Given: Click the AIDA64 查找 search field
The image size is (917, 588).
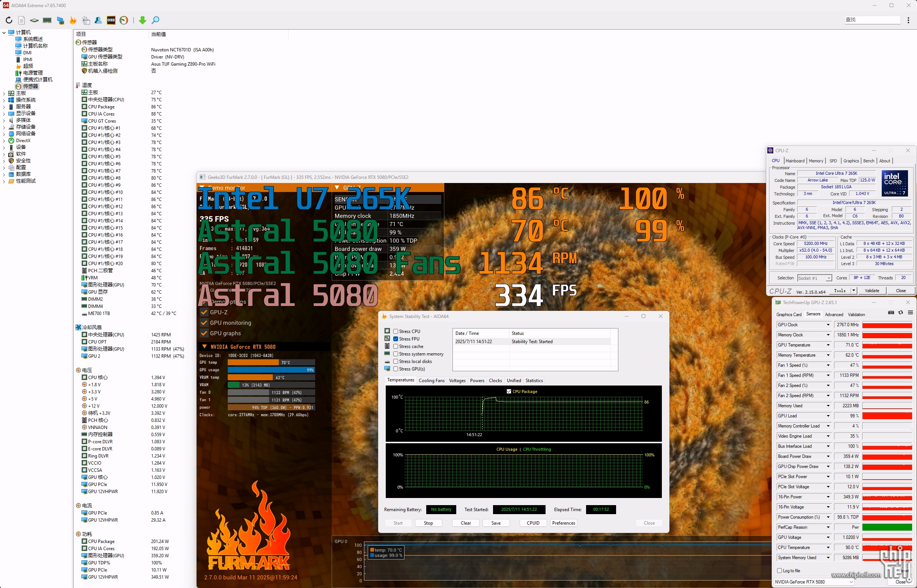Looking at the screenshot, I should (872, 20).
